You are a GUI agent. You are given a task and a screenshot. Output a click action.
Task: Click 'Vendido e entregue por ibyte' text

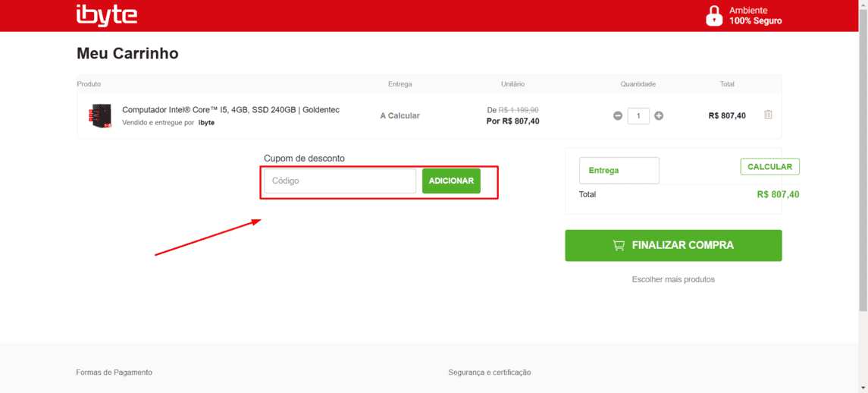click(168, 122)
